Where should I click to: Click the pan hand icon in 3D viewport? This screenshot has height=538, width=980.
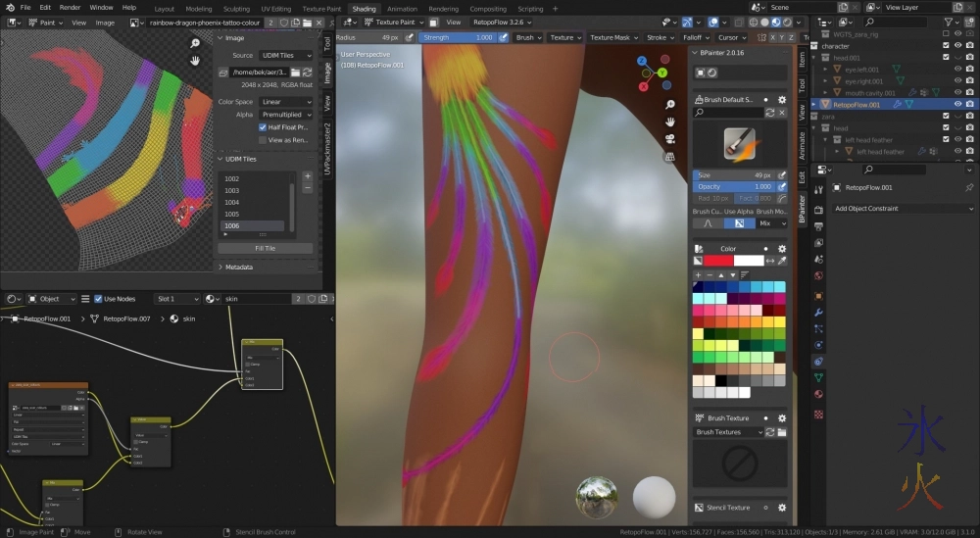point(669,122)
